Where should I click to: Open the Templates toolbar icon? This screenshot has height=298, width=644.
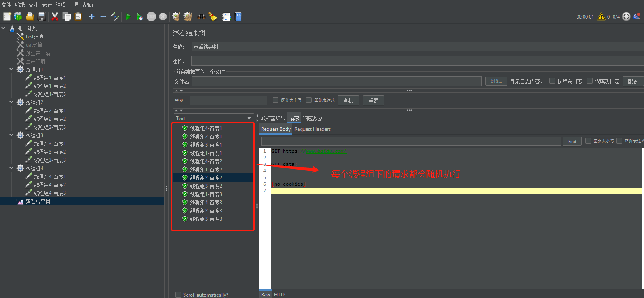pyautogui.click(x=18, y=16)
